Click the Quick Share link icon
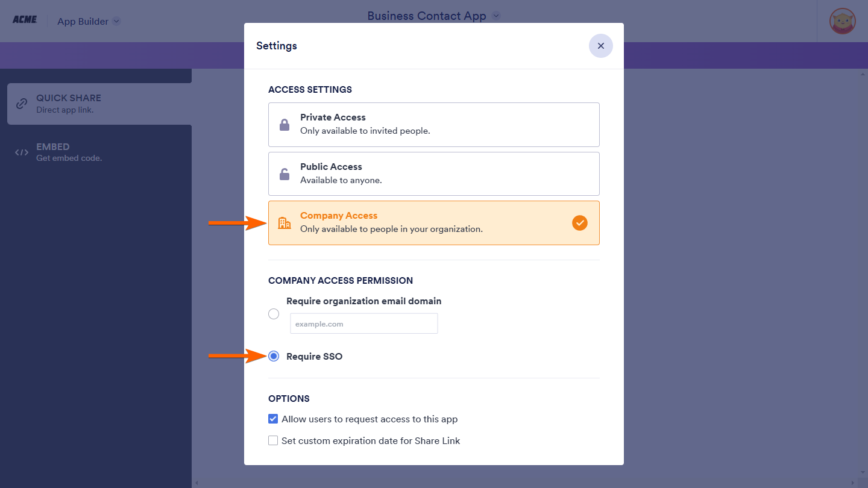 (x=22, y=104)
